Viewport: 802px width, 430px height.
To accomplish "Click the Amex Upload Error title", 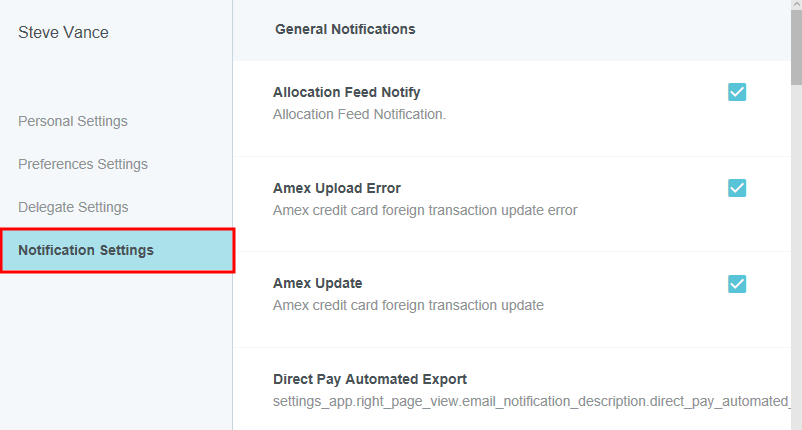I will (x=337, y=188).
